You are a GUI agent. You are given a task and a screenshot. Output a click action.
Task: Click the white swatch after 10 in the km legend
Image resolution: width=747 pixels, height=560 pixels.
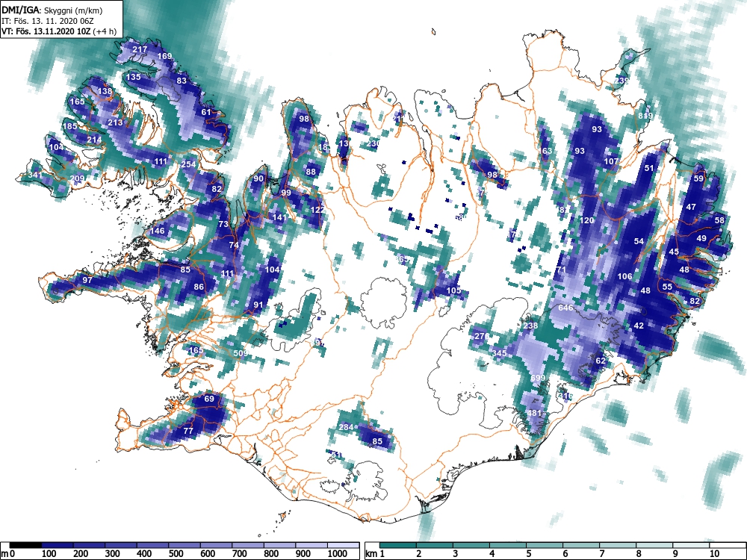coord(728,545)
